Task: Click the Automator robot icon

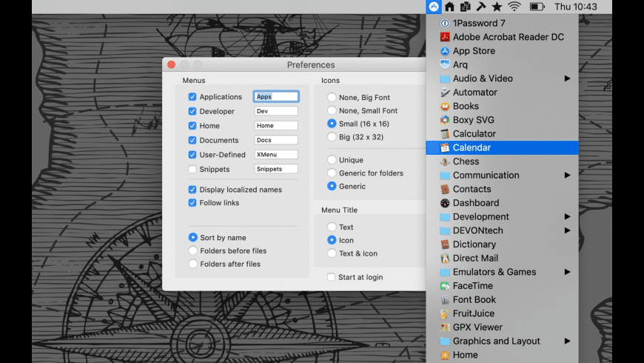Action: tap(445, 93)
